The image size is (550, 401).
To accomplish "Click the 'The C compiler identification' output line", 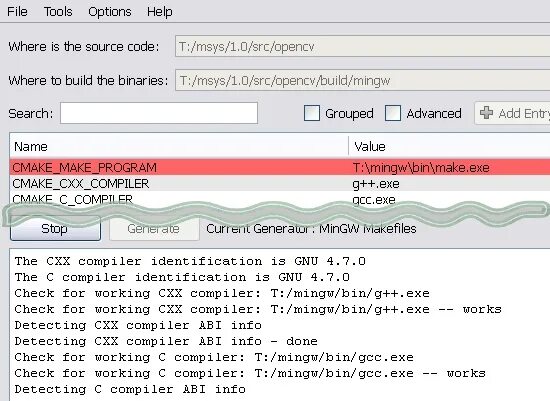I will [x=182, y=277].
